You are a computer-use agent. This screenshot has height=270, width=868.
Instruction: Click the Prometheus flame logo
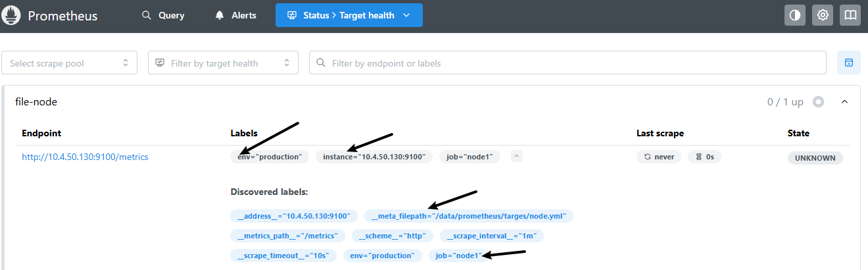pyautogui.click(x=12, y=15)
